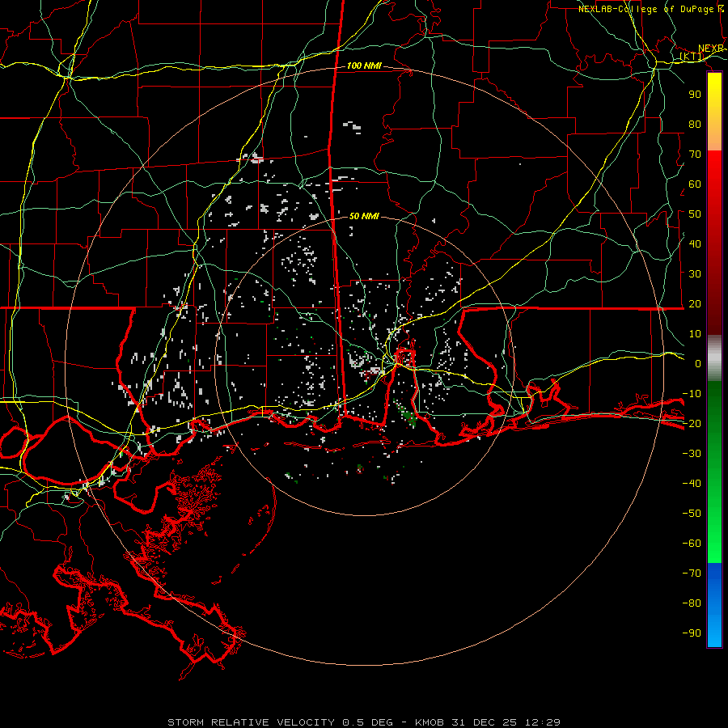Click the "50 NMI" range ring label
728x728 pixels.
pyautogui.click(x=364, y=216)
